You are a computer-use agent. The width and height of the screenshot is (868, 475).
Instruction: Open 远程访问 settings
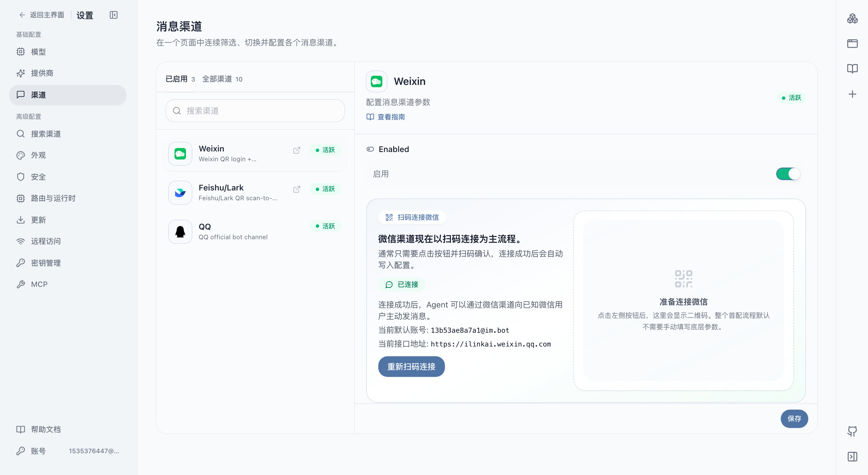point(67,241)
